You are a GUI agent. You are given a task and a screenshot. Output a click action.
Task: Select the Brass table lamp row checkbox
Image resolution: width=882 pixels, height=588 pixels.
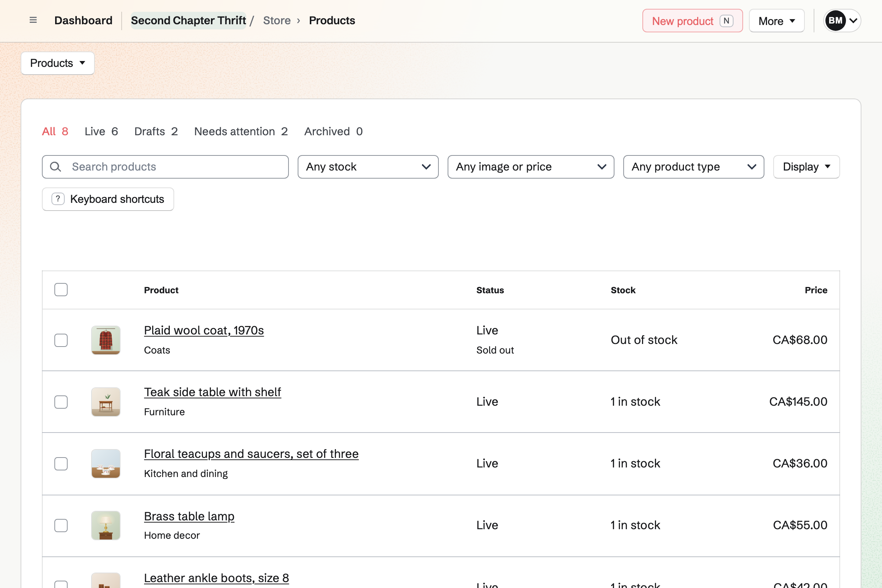61,526
